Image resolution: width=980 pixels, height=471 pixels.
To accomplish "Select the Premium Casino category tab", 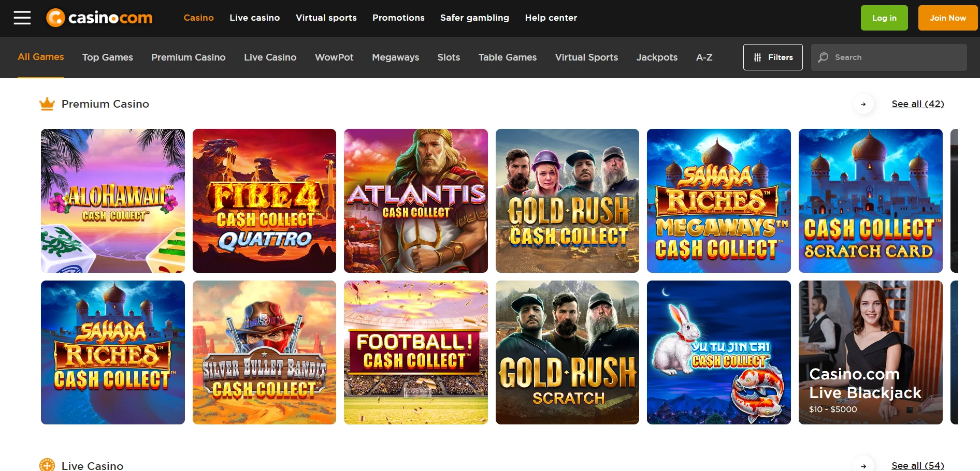I will pos(189,57).
